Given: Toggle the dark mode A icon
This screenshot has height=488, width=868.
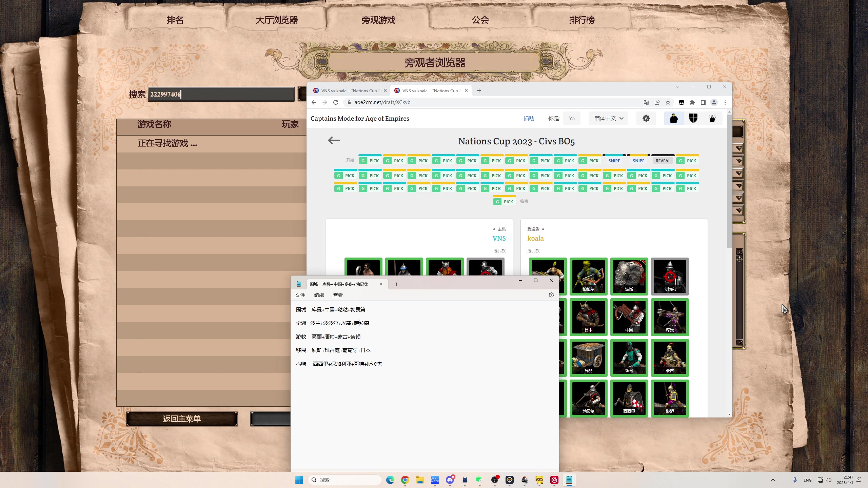Looking at the screenshot, I should 646,118.
